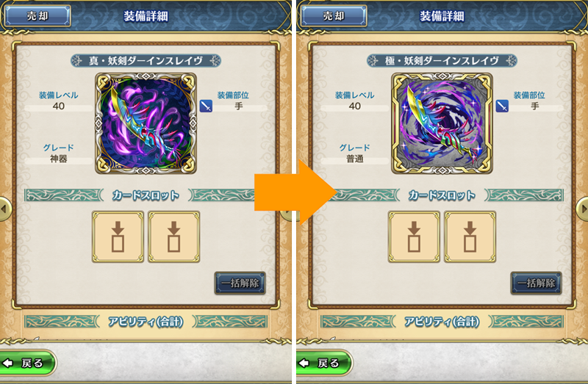Screen dimensions: 588x384
Task: Open first card slot on right panel
Action: pyautogui.click(x=414, y=236)
